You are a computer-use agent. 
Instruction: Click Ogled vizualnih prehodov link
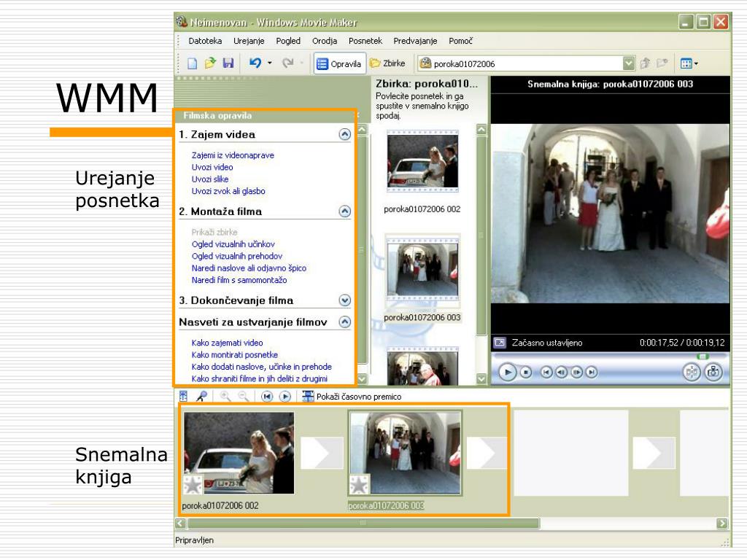click(237, 256)
